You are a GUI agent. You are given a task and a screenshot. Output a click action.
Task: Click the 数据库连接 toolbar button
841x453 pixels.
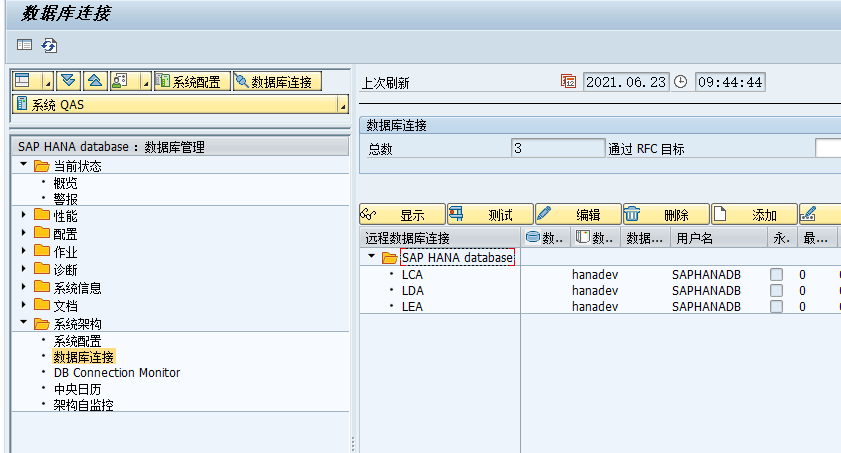tap(277, 81)
